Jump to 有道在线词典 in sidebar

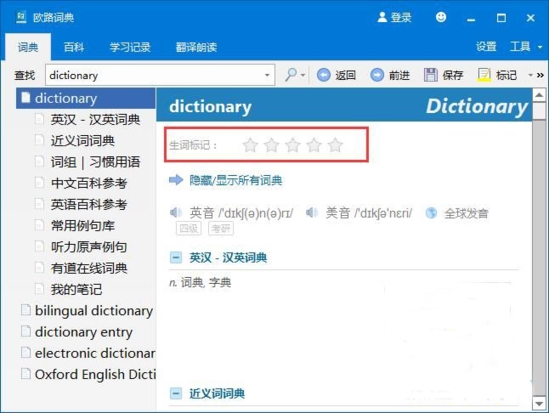[x=89, y=268]
